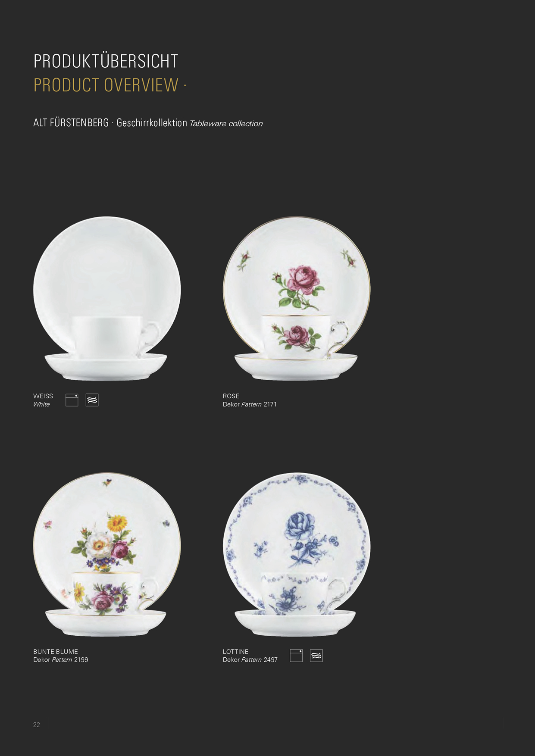
Task: Click the microwave waves icon next to LOTTINE
Action: point(316,656)
